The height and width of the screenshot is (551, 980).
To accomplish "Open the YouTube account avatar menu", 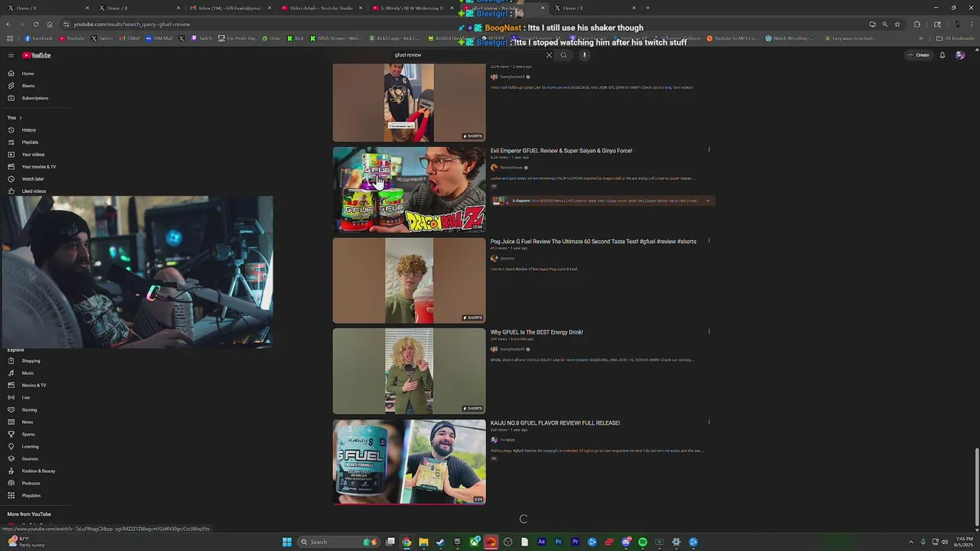I will click(x=960, y=55).
